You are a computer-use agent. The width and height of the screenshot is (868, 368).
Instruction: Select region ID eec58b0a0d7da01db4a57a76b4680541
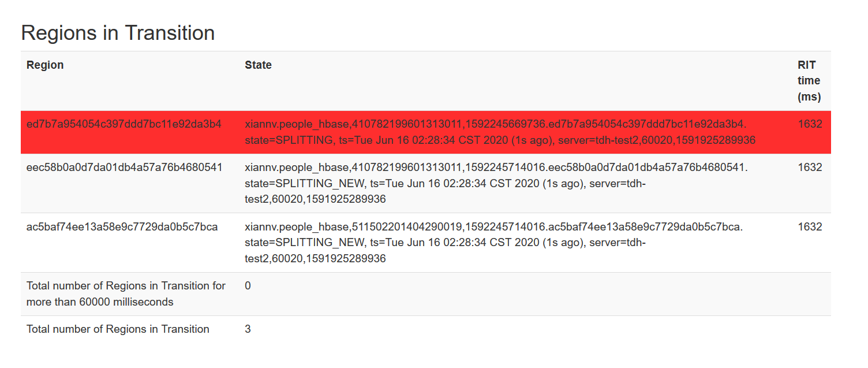coord(124,167)
